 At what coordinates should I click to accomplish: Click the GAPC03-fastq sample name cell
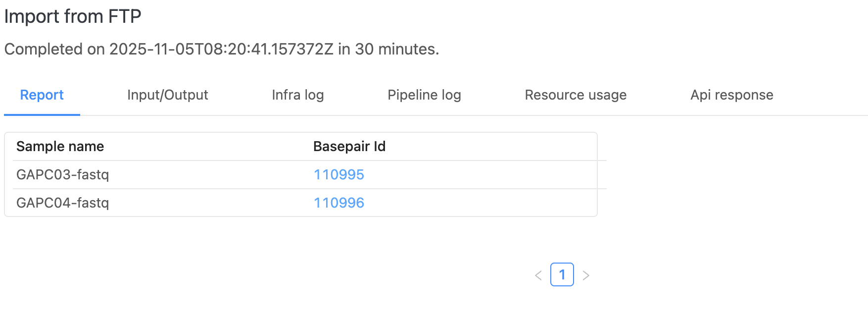click(x=63, y=174)
